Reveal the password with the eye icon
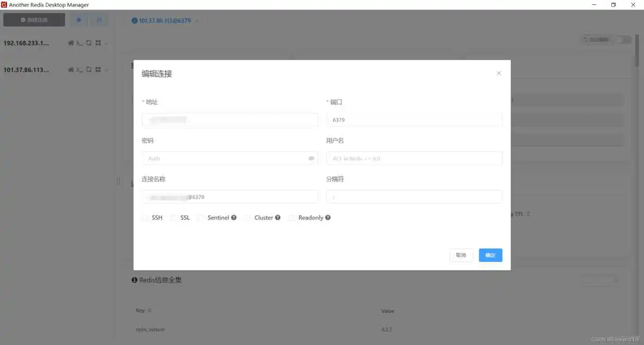Screen dimensions: 644x345 coord(311,158)
